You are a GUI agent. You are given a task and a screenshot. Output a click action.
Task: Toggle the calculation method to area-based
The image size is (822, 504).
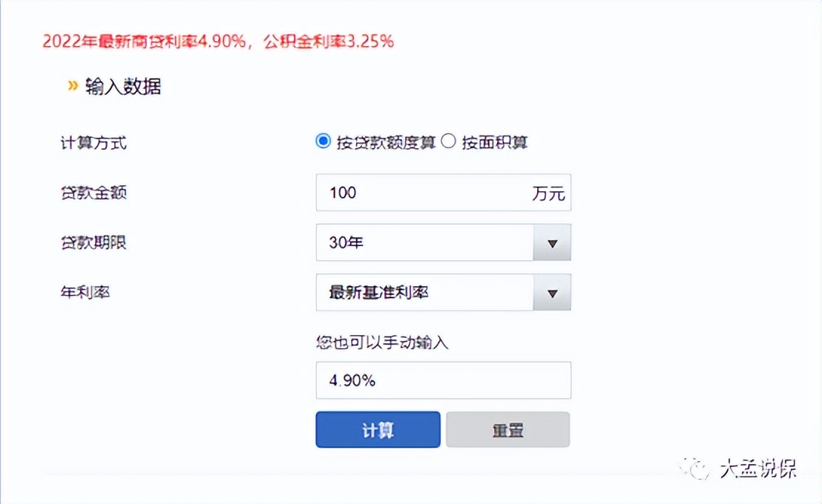point(447,141)
